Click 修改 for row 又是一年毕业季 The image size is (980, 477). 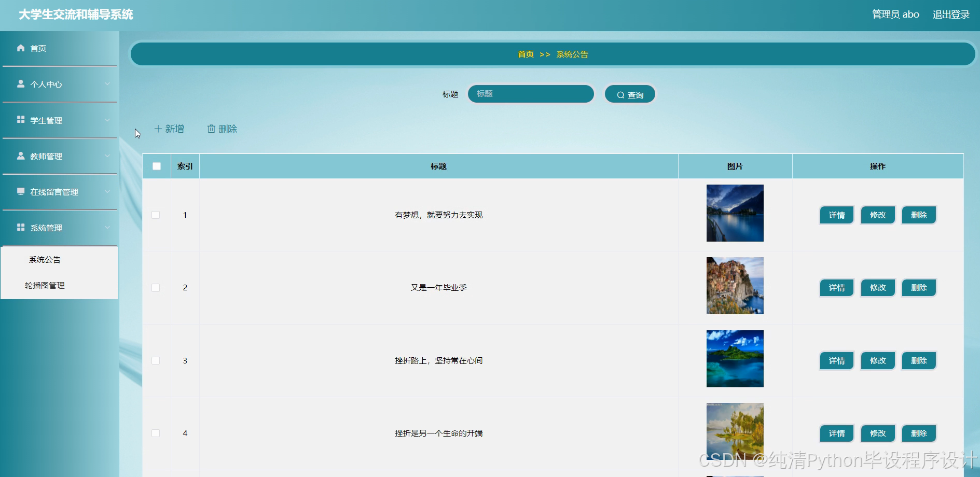pos(878,288)
